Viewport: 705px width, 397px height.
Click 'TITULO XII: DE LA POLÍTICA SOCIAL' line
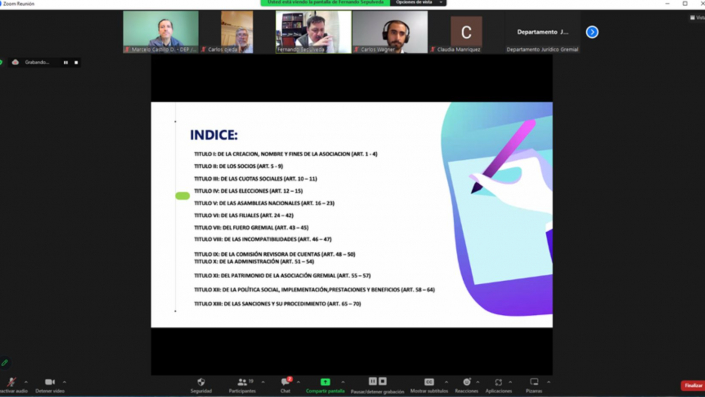[314, 290]
